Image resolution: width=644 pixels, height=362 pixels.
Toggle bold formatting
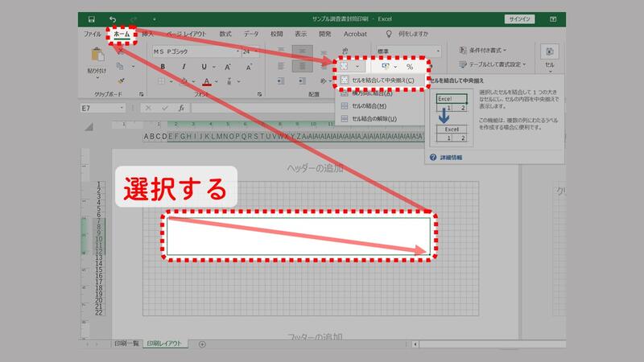[x=163, y=67]
